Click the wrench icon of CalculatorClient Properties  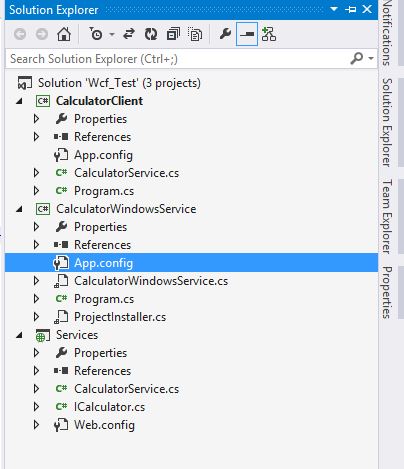coord(61,118)
